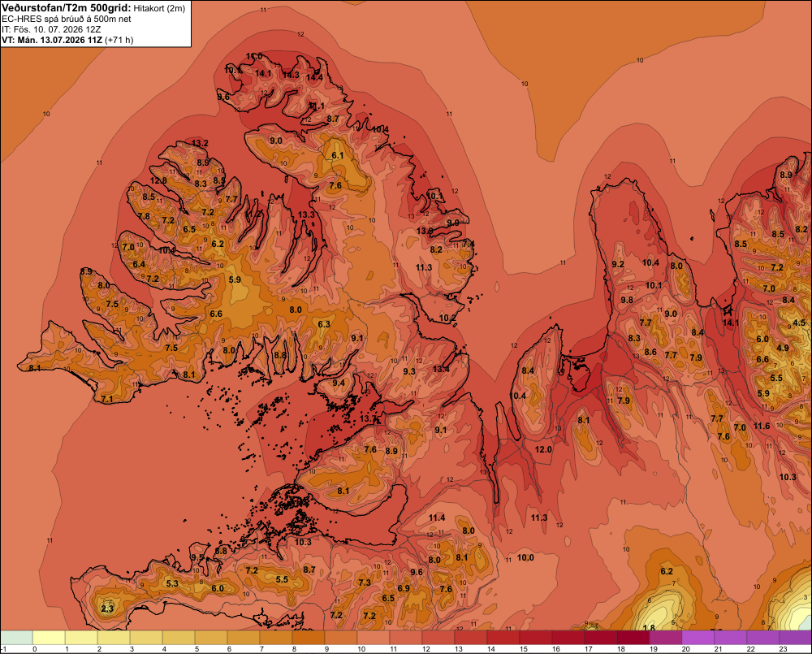Click the 1.8 temperature label near the legend

tap(649, 628)
